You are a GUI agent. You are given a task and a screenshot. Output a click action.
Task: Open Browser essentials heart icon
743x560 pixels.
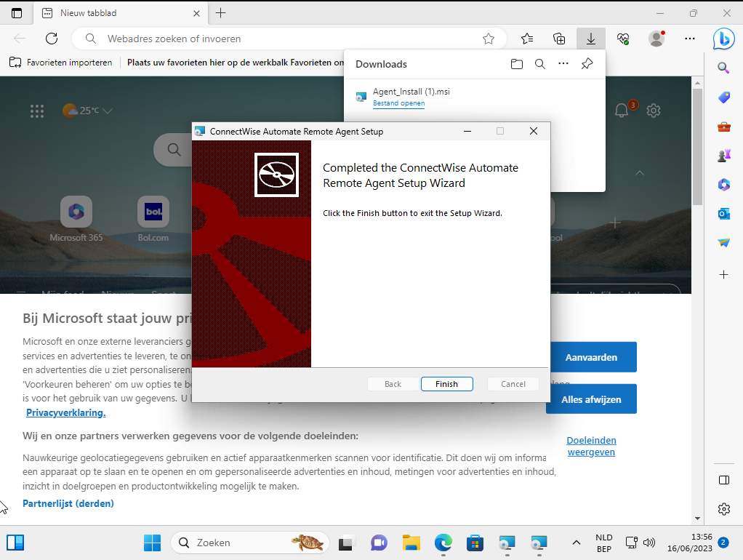pyautogui.click(x=623, y=39)
